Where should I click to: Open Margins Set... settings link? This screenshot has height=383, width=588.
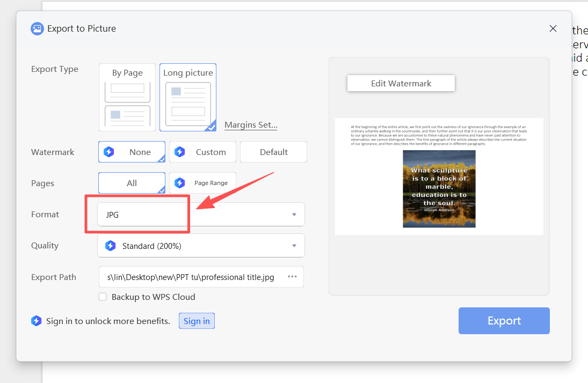(251, 125)
